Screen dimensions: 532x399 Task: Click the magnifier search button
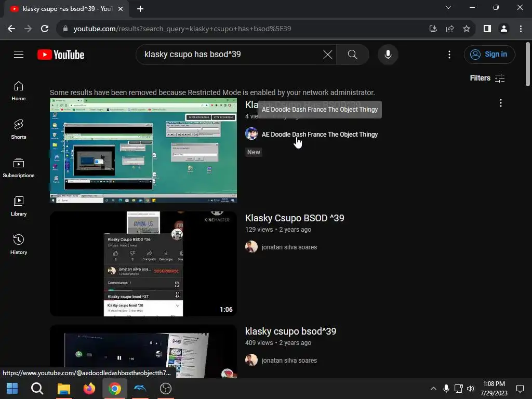click(x=353, y=54)
